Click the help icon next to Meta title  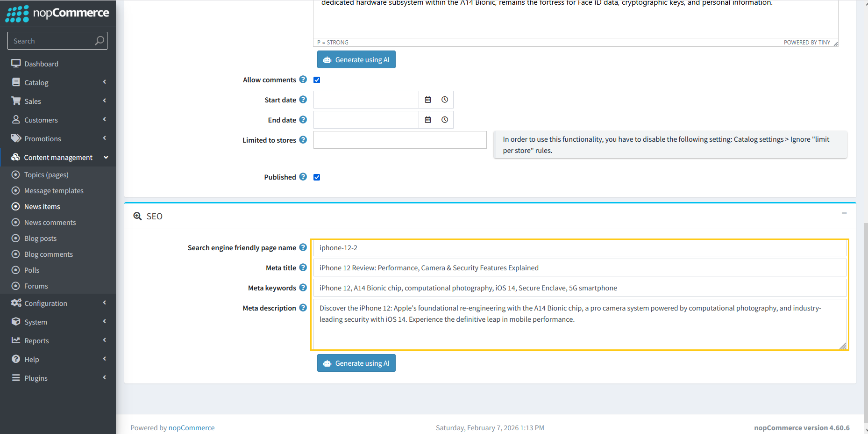[303, 268]
